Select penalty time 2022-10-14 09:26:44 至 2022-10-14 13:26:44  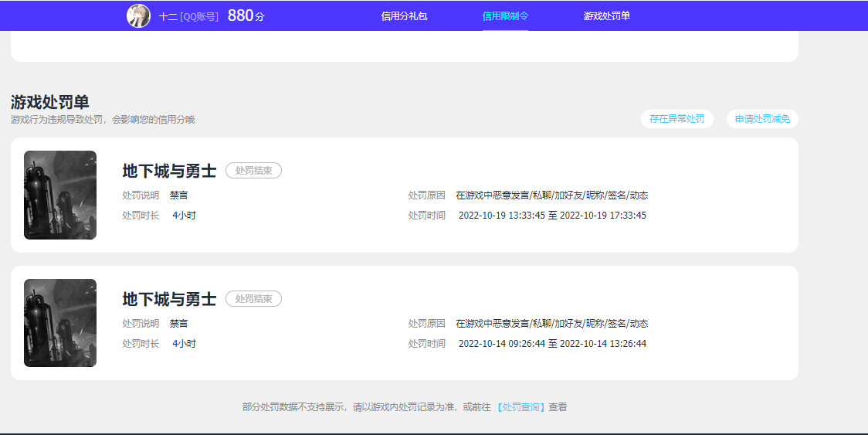(552, 344)
